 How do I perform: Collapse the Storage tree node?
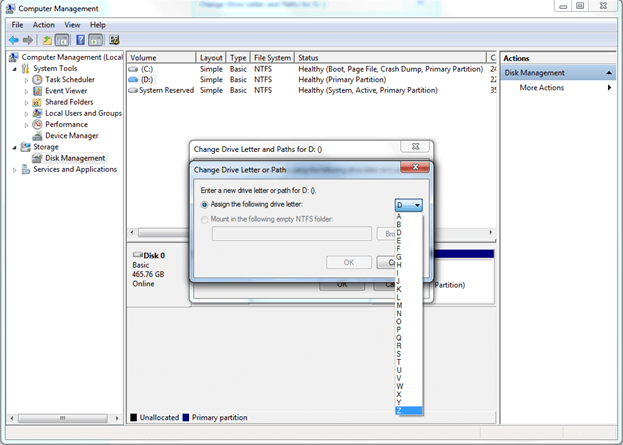tap(15, 147)
